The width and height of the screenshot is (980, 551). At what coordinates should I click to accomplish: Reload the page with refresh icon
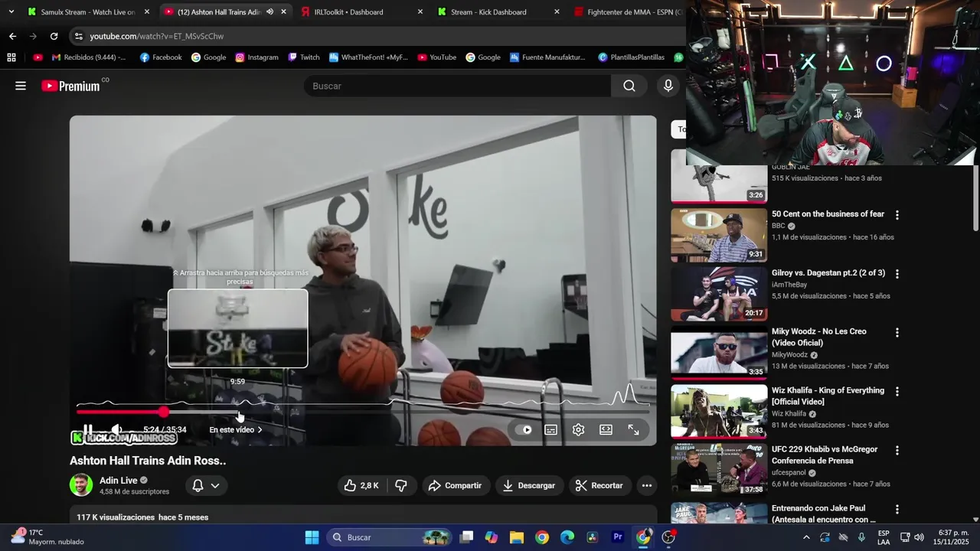pyautogui.click(x=54, y=36)
